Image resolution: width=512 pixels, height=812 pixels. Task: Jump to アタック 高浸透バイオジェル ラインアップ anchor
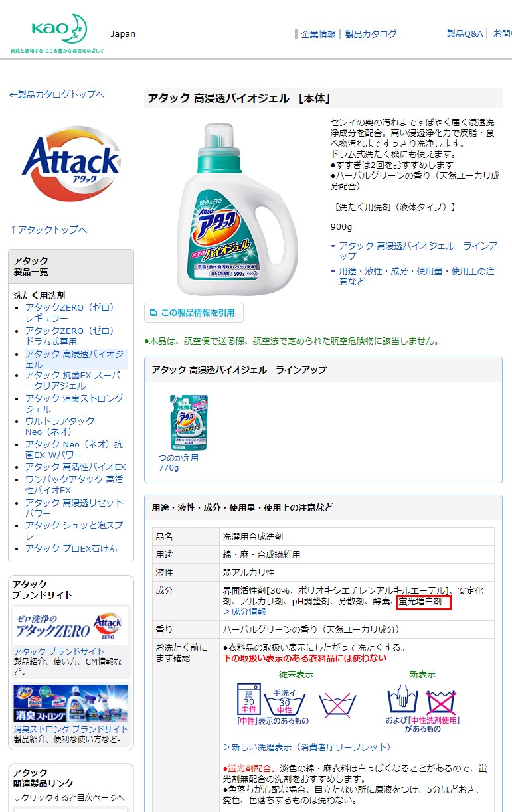pos(418,251)
